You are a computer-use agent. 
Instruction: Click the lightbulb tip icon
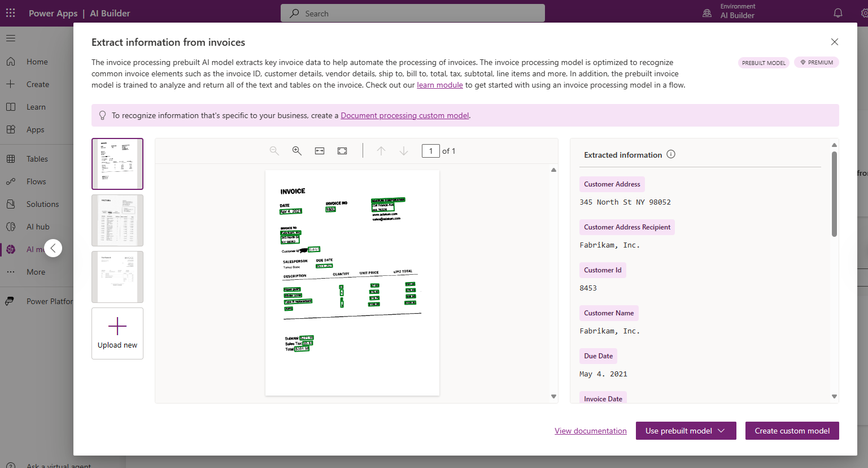click(x=102, y=115)
